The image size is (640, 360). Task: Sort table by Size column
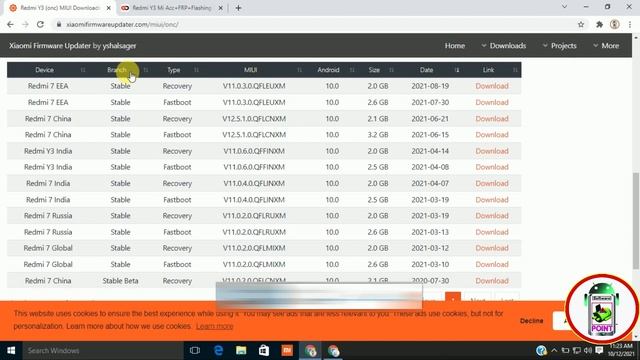tap(377, 70)
